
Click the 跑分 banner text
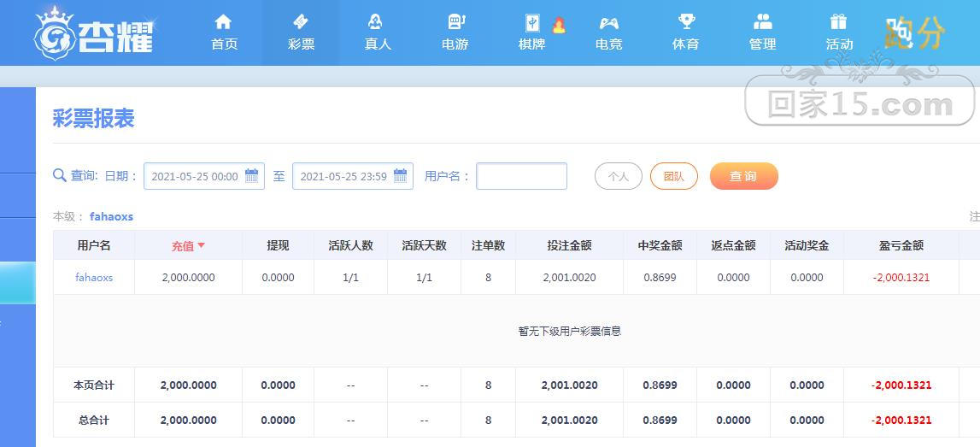915,33
